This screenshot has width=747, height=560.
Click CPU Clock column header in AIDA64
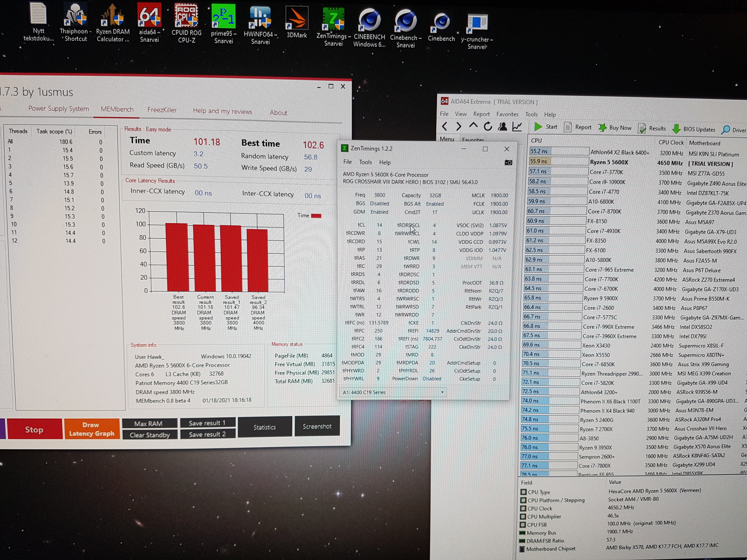coord(671,142)
